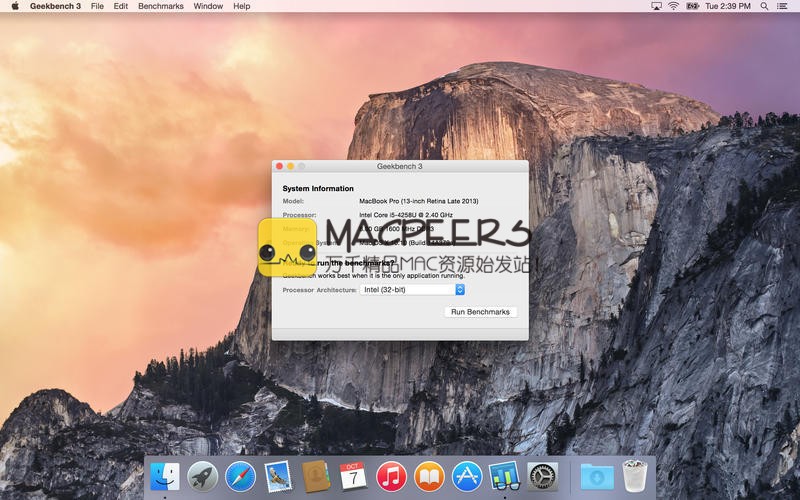This screenshot has width=800, height=500.
Task: Click the Run Benchmarks button
Action: pyautogui.click(x=480, y=312)
